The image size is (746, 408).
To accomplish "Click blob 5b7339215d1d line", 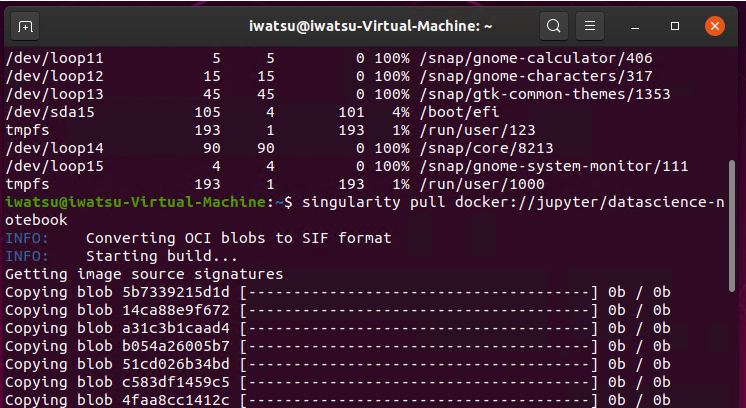I will [x=338, y=292].
